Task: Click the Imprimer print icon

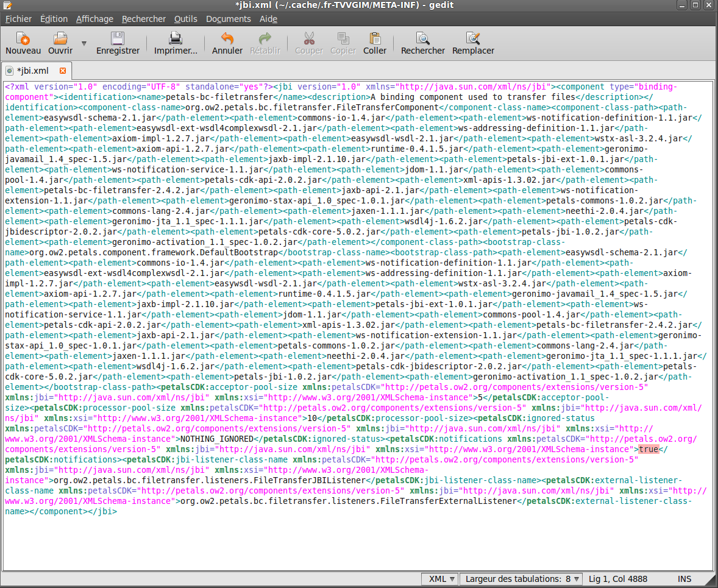Action: point(176,39)
